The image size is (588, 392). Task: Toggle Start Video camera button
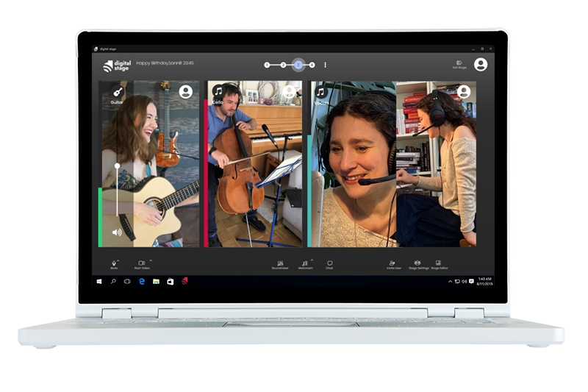tap(141, 263)
